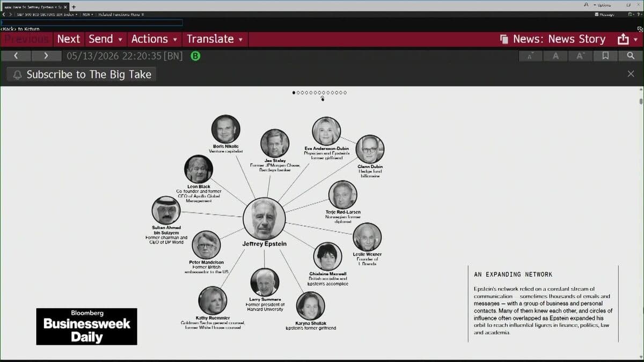The image size is (644, 362).
Task: Increase the article font size
Action: point(580,56)
